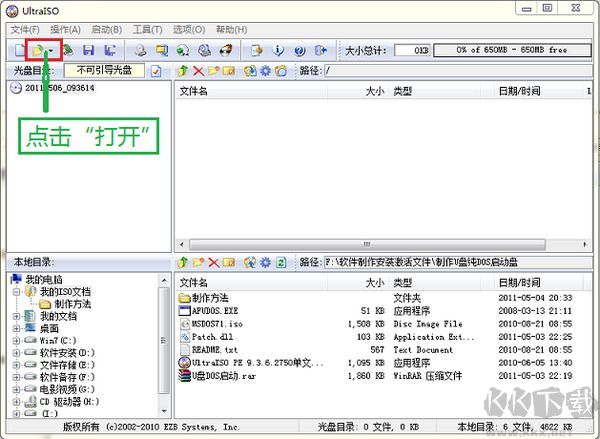Click the Burn CD image icon
This screenshot has height=439, width=600.
click(x=226, y=50)
